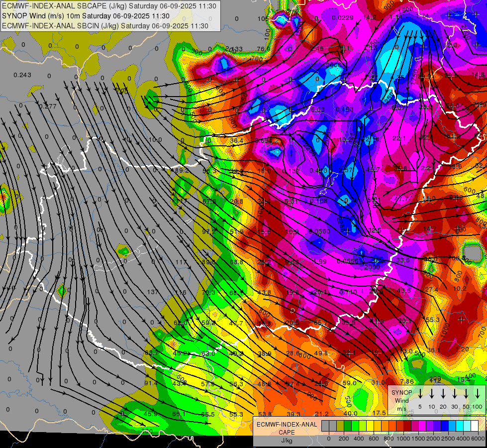This screenshot has height=448, width=487.
Task: Click the '200' label under CAPE legend bar
Action: pos(344,439)
